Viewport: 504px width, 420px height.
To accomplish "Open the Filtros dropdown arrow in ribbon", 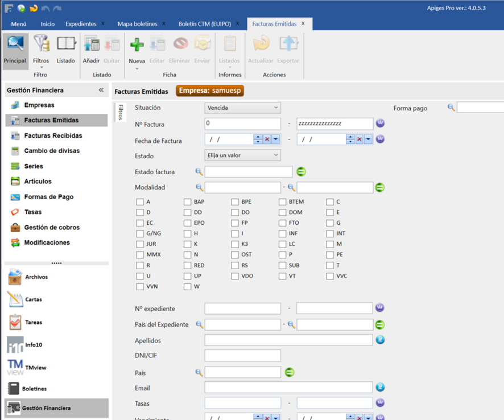I will click(x=41, y=68).
